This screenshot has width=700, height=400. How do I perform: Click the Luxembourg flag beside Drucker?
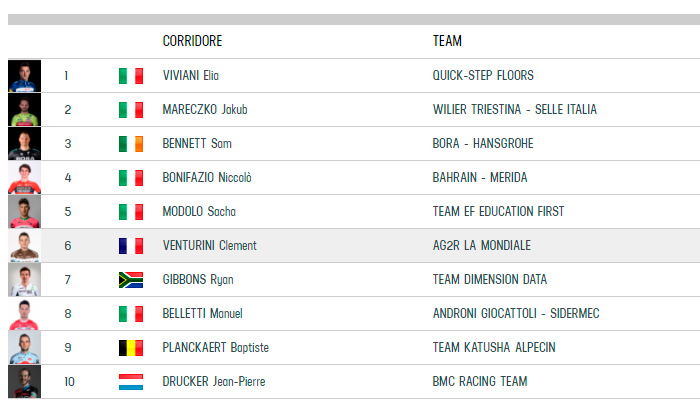point(131,382)
